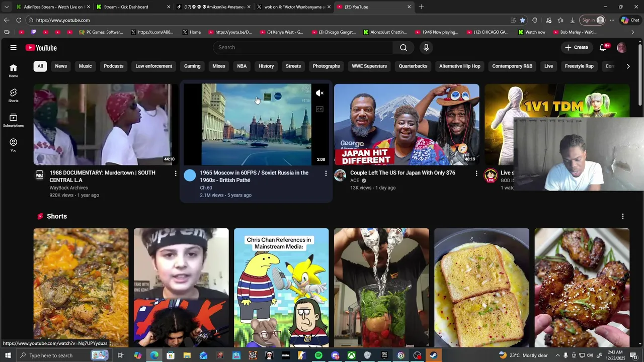This screenshot has width=644, height=362.
Task: Focus the YouTube search box
Action: (x=303, y=47)
